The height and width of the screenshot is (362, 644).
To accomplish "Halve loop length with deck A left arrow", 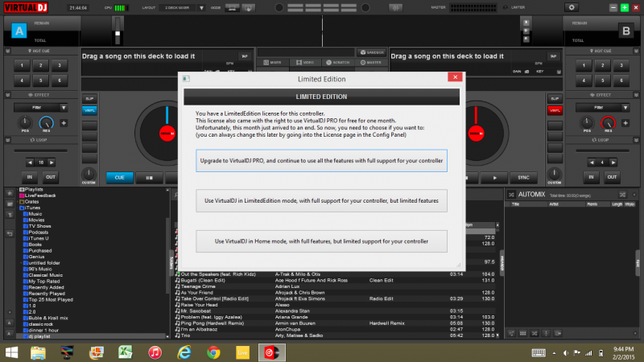I will (30, 162).
